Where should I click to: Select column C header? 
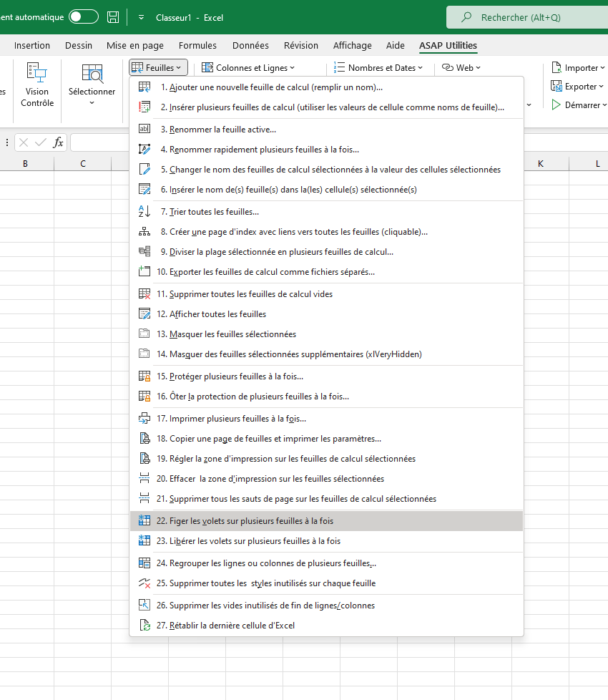point(83,164)
